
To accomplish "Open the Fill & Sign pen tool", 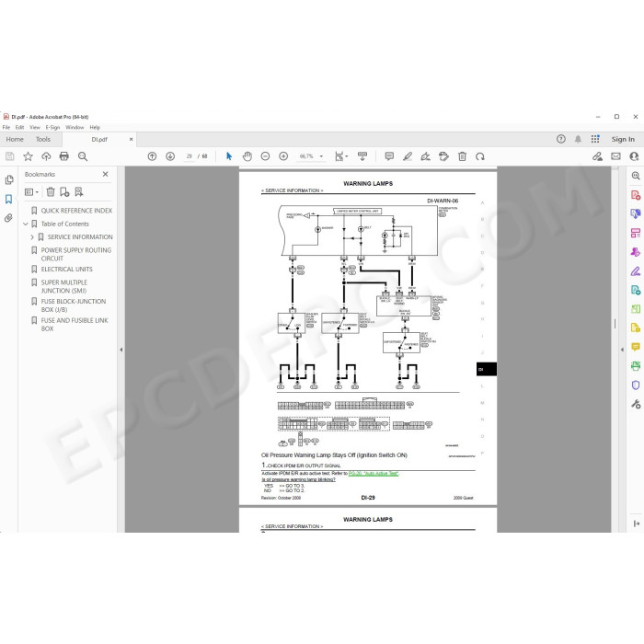I will (x=636, y=271).
